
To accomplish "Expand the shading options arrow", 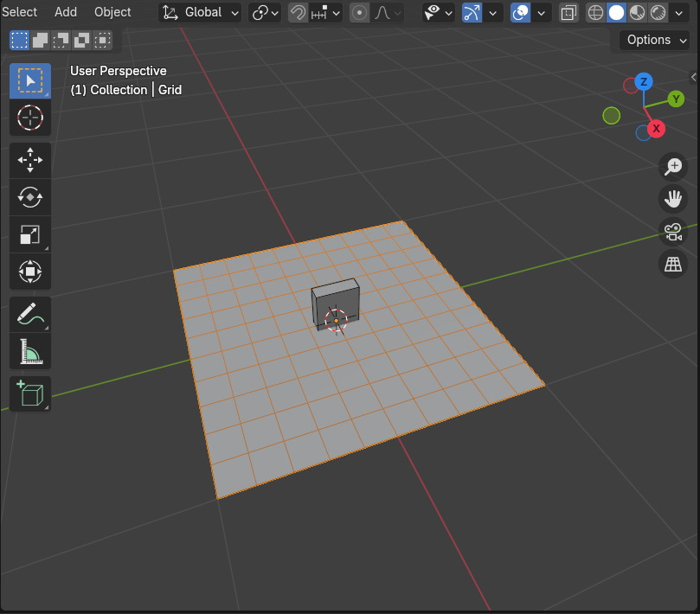I will (679, 13).
